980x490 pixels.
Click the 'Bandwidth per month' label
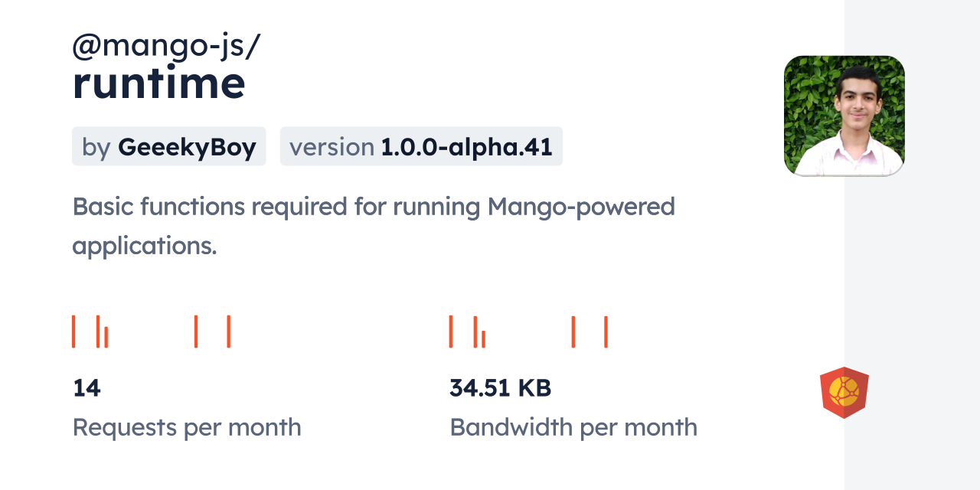(x=573, y=427)
